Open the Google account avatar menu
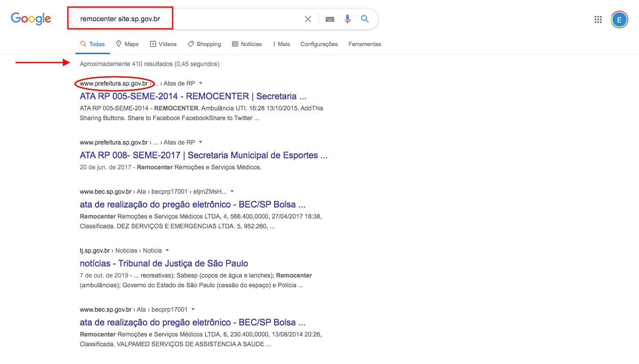Viewport: 639px width, 364px height. 619,19
